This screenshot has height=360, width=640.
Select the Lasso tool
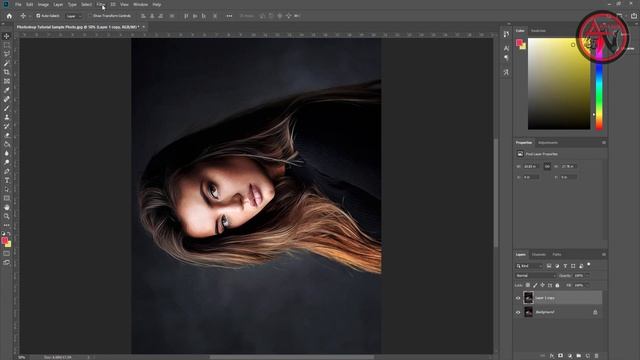(7, 54)
